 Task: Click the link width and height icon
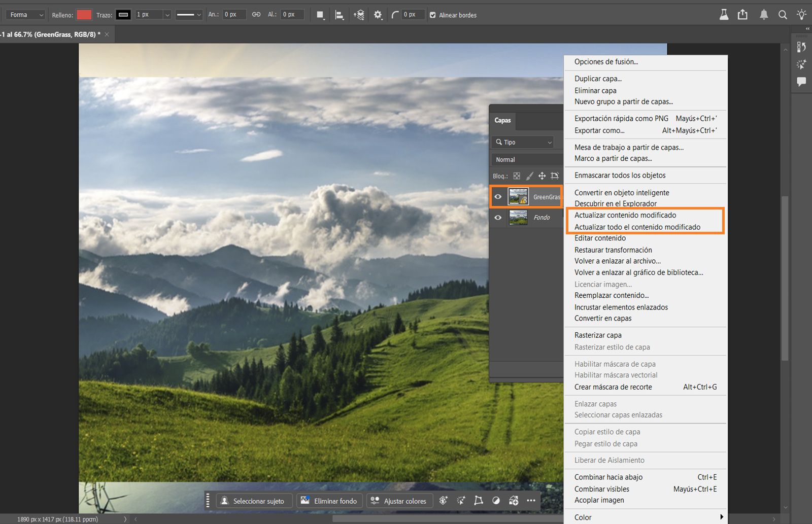pyautogui.click(x=256, y=15)
